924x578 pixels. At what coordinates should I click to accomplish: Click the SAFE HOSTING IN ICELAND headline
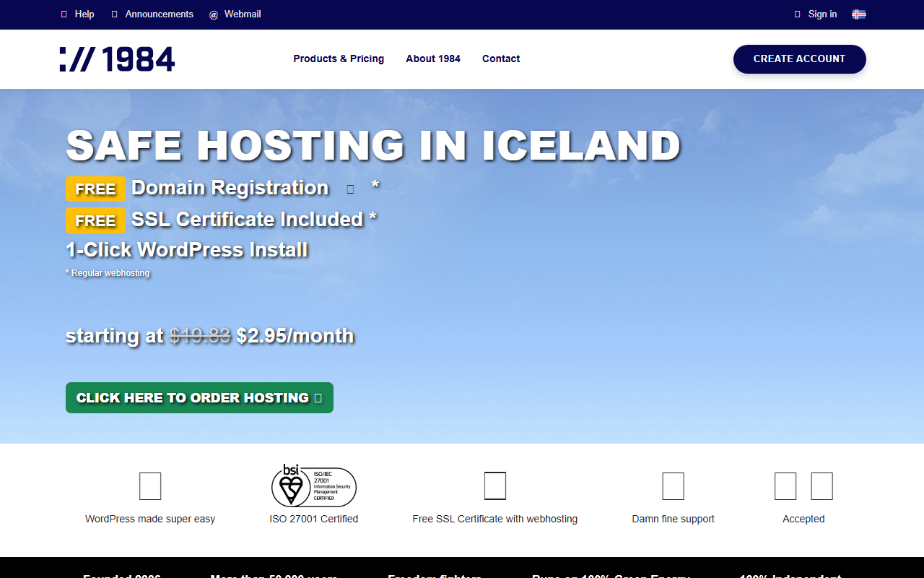pos(373,145)
